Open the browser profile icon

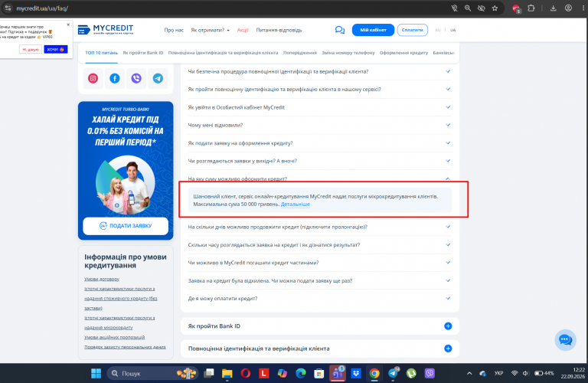point(569,8)
